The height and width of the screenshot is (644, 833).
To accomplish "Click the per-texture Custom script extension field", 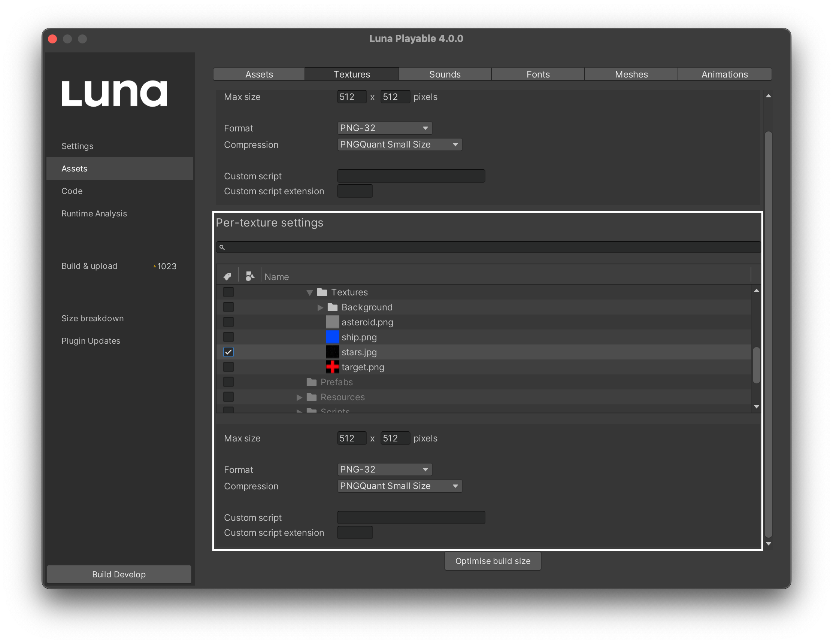I will coord(355,533).
